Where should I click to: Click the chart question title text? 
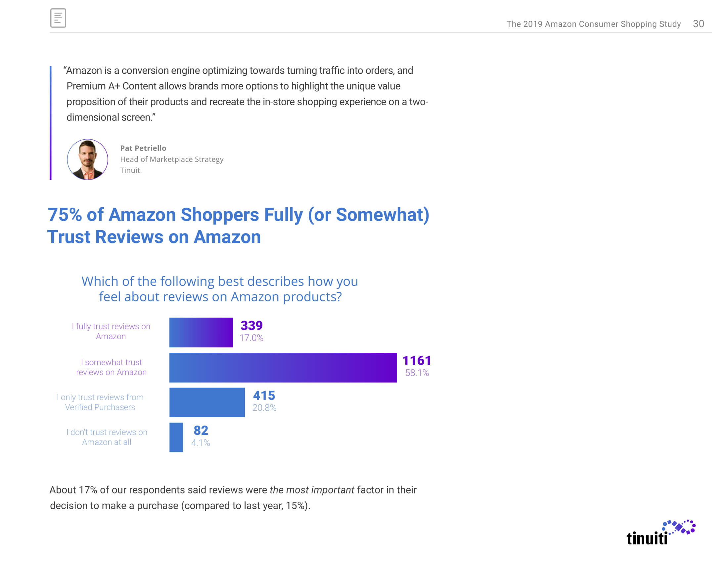[220, 289]
